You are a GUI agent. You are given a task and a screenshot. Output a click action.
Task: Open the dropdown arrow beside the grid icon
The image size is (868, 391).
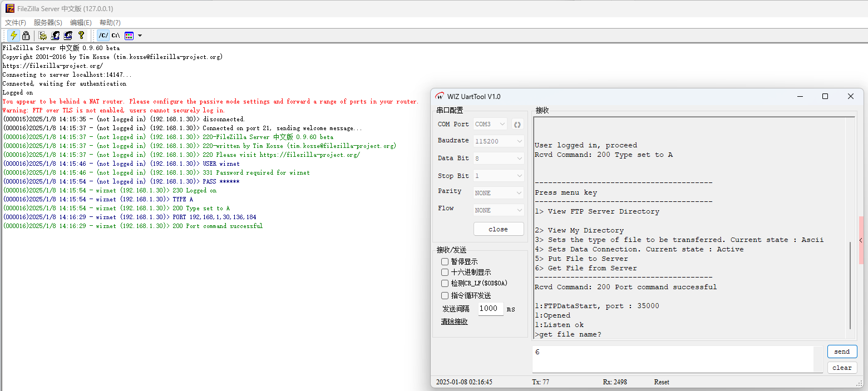(140, 36)
